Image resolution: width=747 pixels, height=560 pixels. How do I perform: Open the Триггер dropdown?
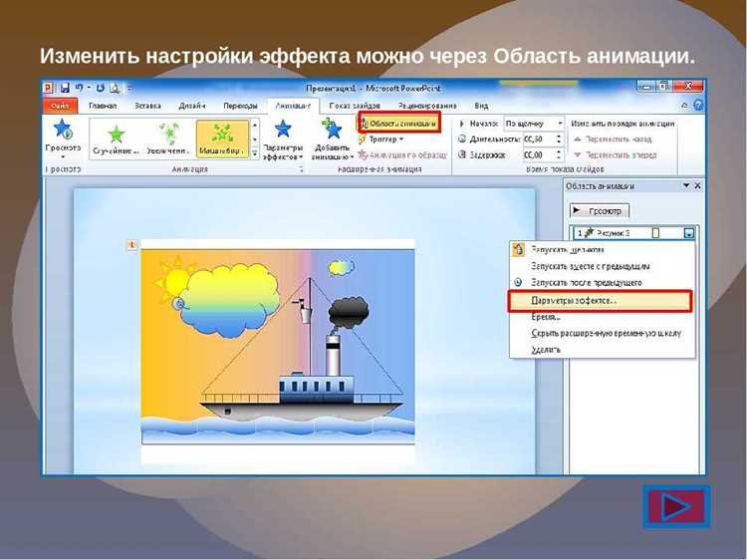[380, 140]
